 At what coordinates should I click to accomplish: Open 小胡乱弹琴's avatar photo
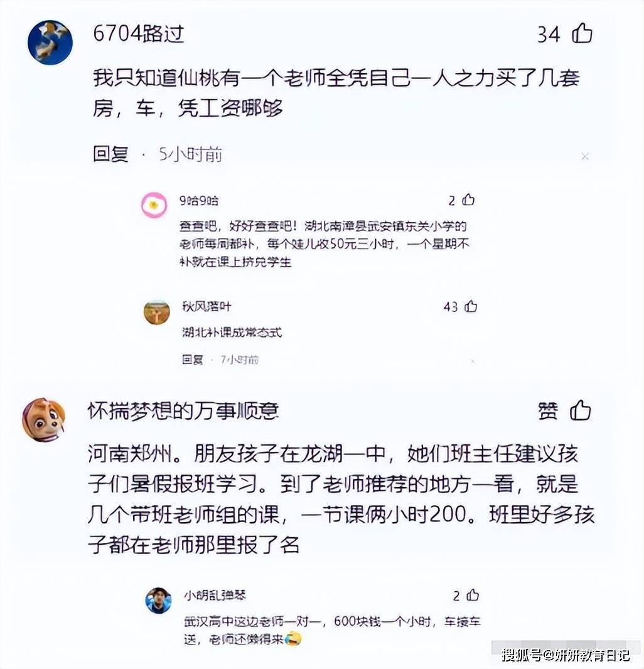pos(159,601)
